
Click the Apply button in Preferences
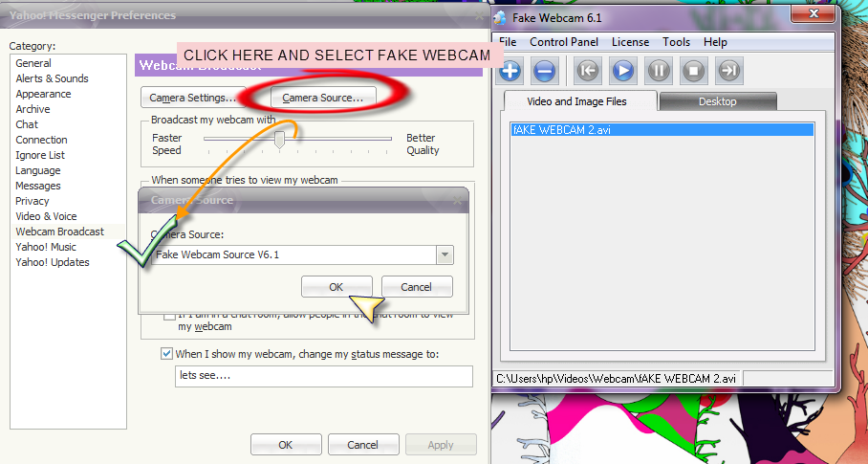click(x=441, y=445)
